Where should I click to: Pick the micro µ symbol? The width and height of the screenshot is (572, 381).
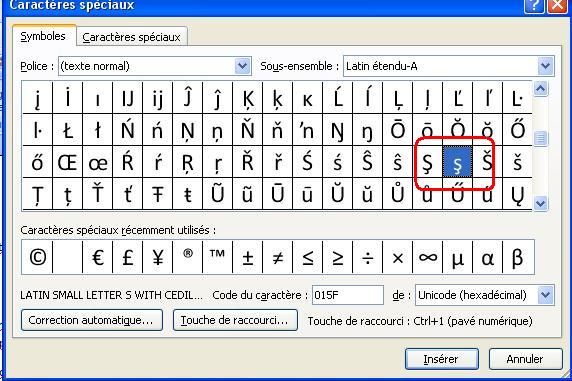point(457,258)
